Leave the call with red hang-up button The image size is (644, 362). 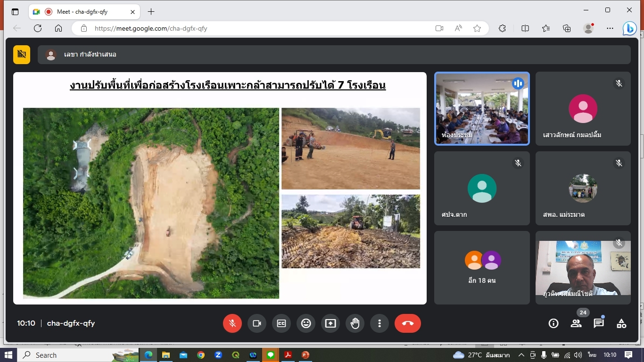[408, 323]
